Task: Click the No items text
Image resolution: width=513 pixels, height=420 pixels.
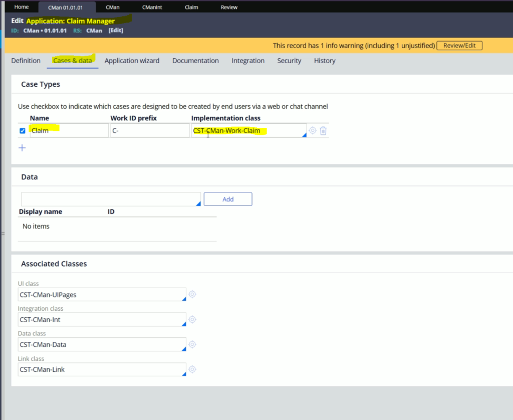Action: (x=36, y=226)
